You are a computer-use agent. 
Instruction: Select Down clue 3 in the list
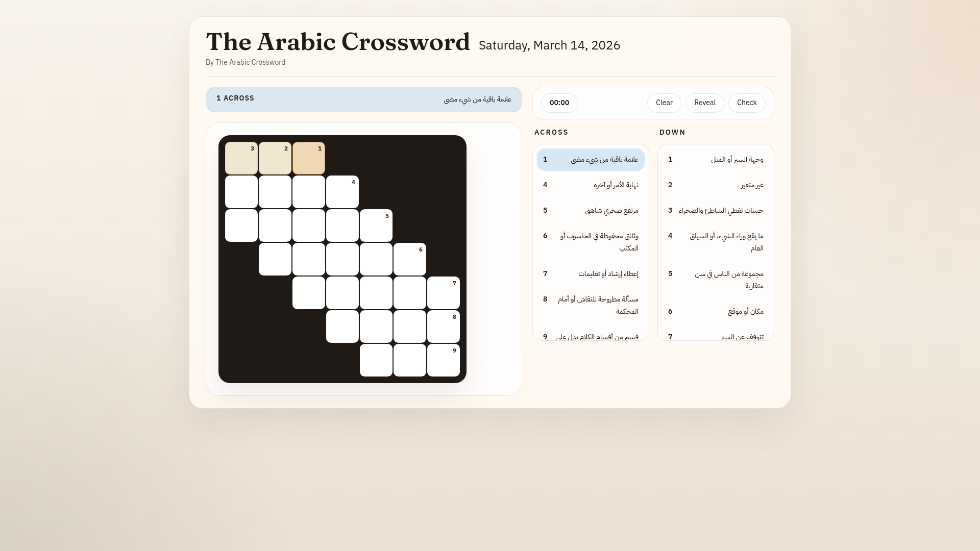[716, 211]
